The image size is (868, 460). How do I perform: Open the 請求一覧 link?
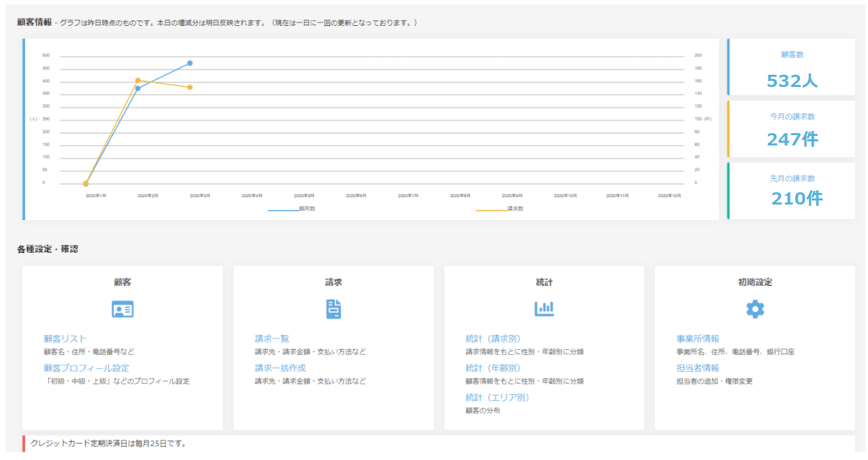[272, 338]
